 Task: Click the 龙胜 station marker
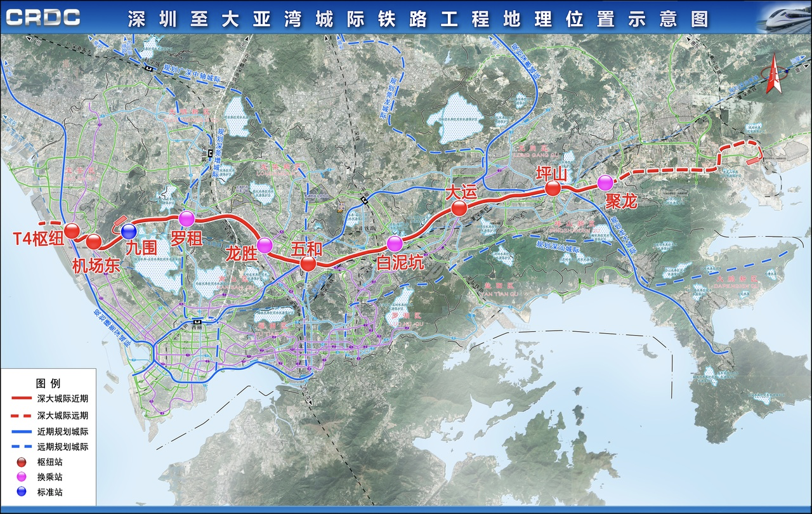click(265, 245)
